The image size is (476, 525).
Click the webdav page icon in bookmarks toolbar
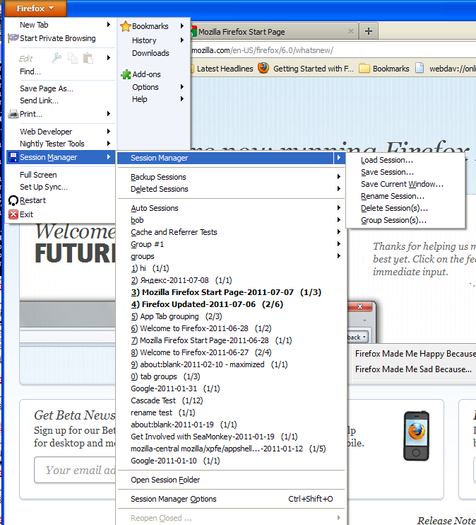[x=419, y=68]
